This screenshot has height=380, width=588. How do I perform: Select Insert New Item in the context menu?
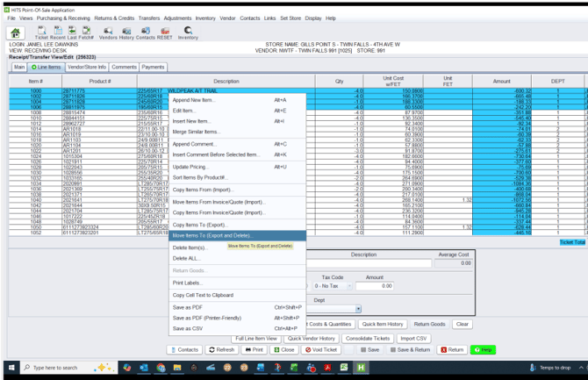click(x=237, y=121)
